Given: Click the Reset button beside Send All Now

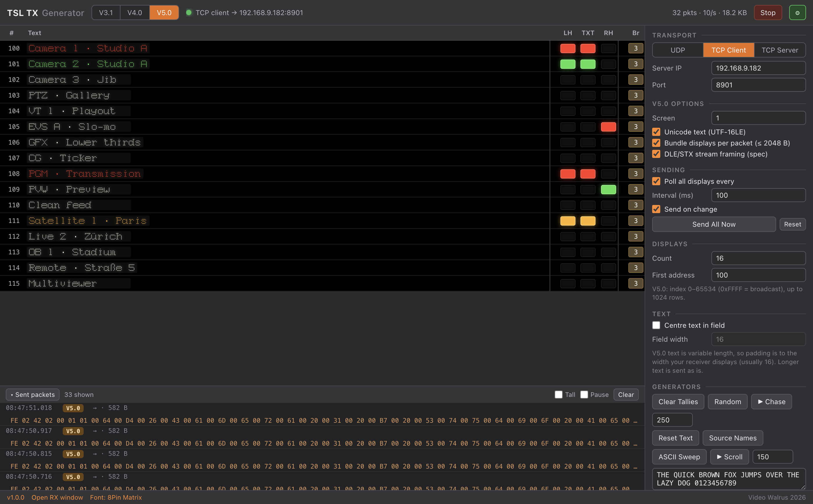Looking at the screenshot, I should [x=792, y=224].
